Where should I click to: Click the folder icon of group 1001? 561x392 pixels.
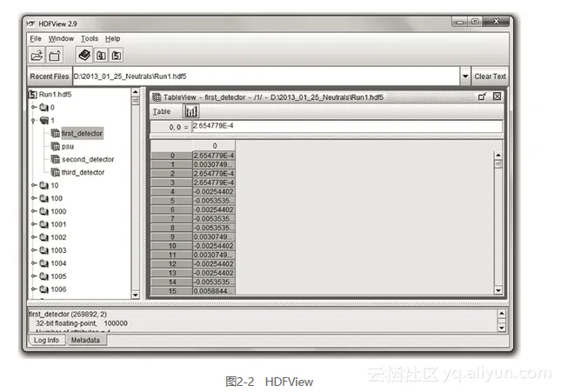(44, 224)
